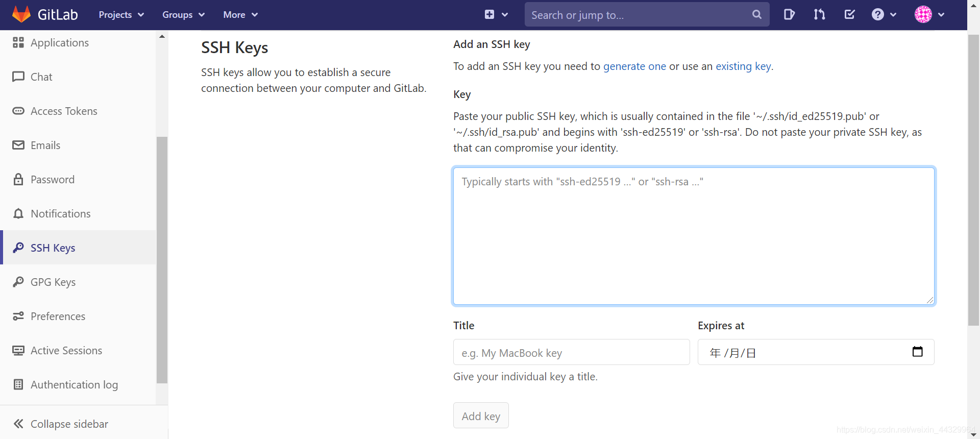Viewport: 980px width, 439px height.
Task: Expand the More dropdown
Action: [240, 15]
